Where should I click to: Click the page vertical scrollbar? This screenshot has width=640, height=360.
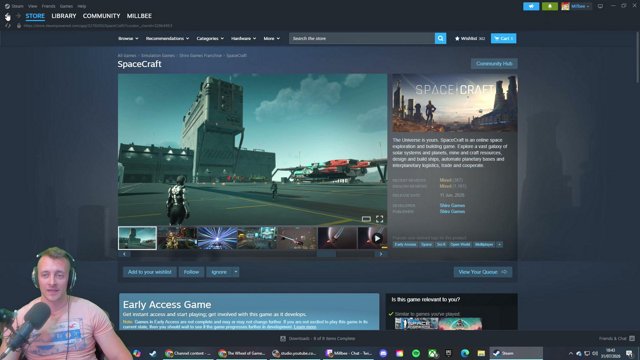637,57
